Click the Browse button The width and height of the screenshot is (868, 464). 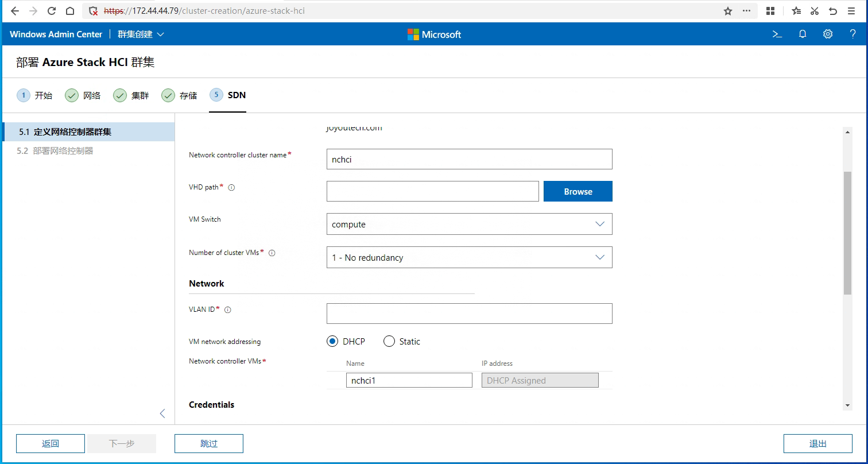(578, 191)
